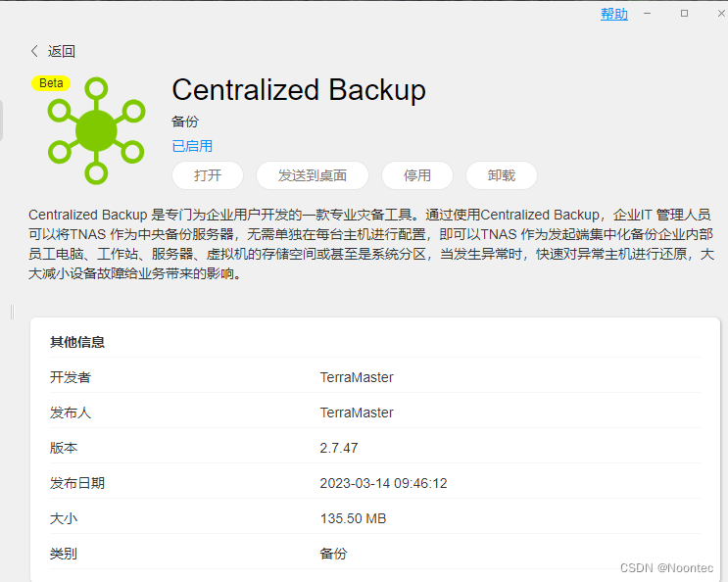Click the 发送到桌面 send-to-desktop button
This screenshot has height=582, width=728.
click(x=312, y=175)
